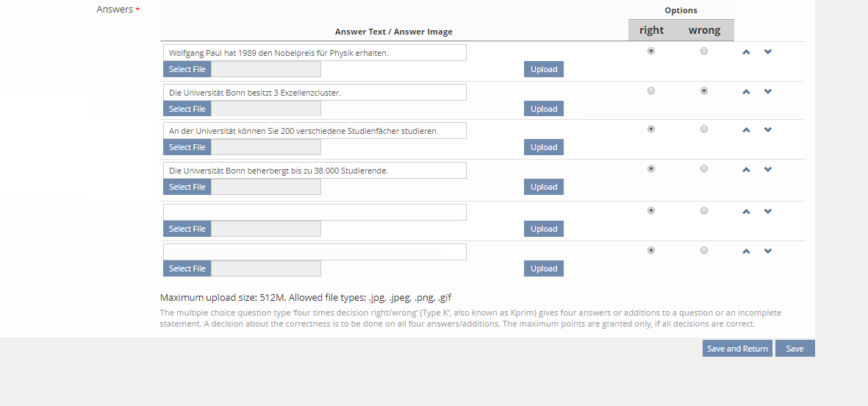Move the 38.000 Studierende answer down
Image resolution: width=868 pixels, height=406 pixels.
(x=768, y=170)
